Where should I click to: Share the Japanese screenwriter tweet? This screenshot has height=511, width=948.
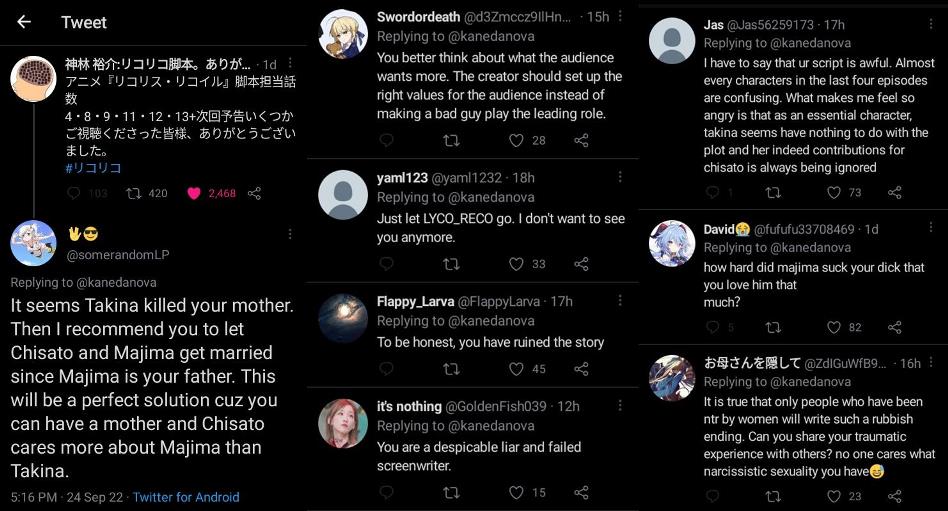click(x=254, y=193)
